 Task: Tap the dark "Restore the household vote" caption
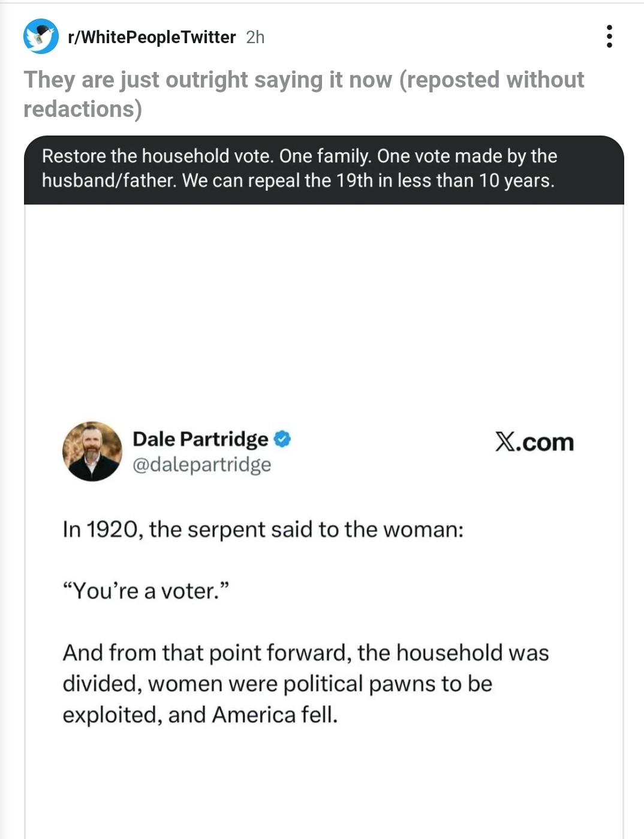point(299,156)
